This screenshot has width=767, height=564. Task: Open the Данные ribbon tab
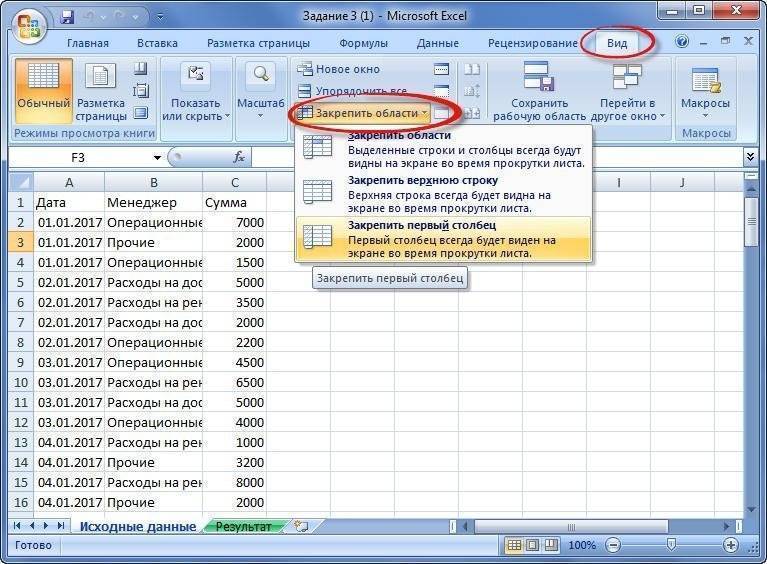[x=438, y=43]
